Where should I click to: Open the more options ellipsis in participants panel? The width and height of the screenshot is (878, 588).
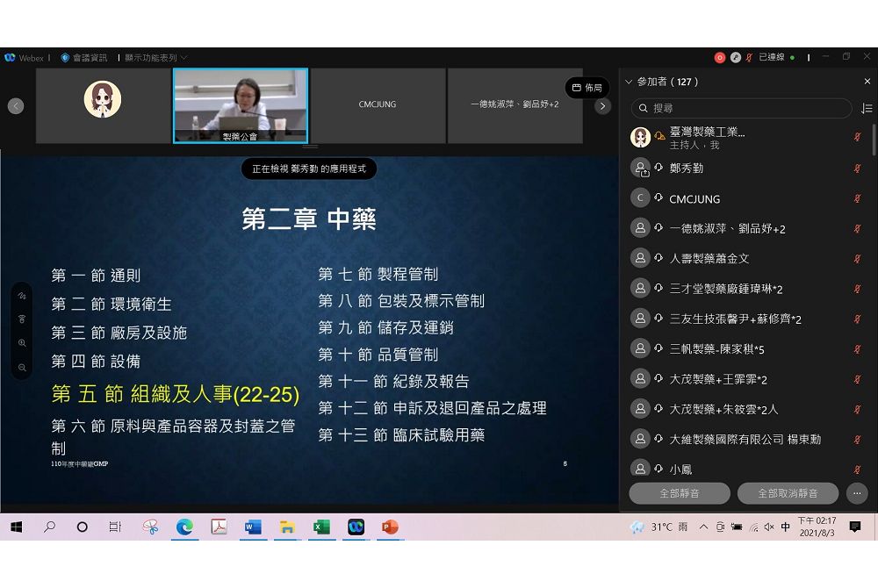click(857, 493)
